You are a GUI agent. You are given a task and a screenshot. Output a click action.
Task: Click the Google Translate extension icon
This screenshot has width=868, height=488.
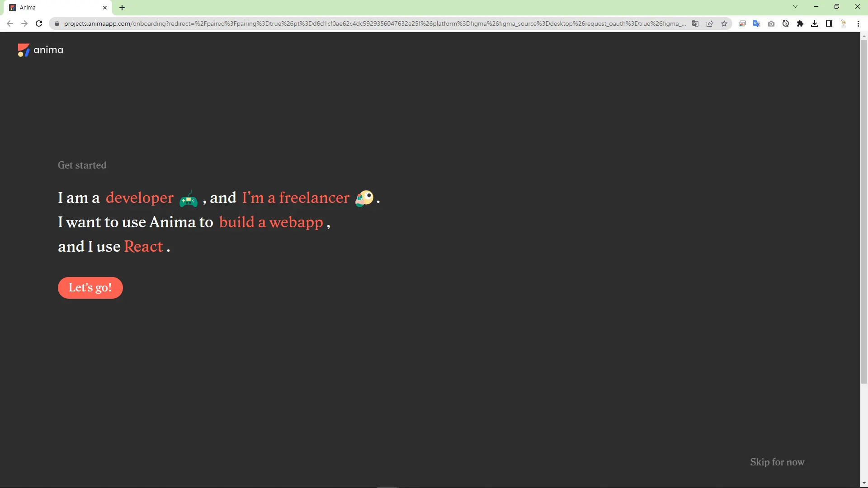756,23
